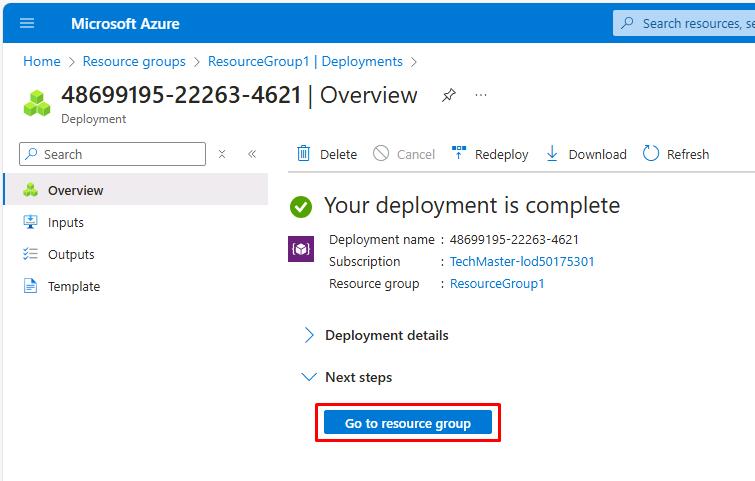This screenshot has height=481, width=755.
Task: Go to Home breadcrumb
Action: (42, 62)
